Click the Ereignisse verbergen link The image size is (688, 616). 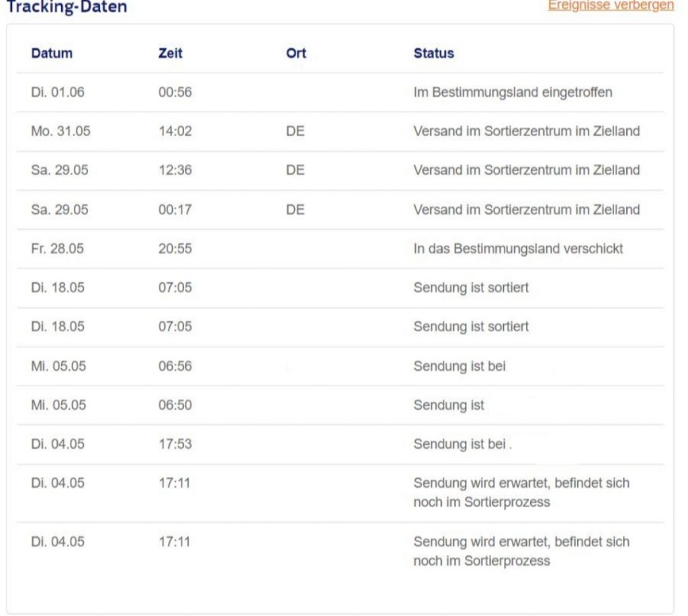(x=610, y=5)
